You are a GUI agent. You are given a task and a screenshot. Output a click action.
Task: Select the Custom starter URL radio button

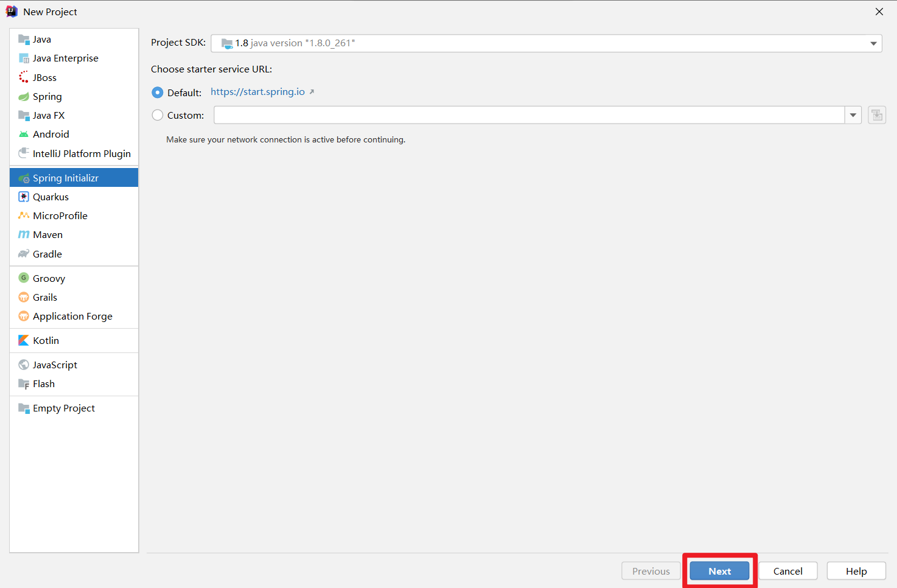[158, 115]
